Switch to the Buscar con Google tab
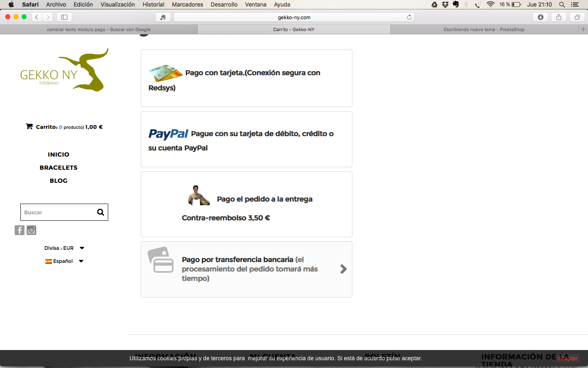Image resolution: width=588 pixels, height=368 pixels. pyautogui.click(x=99, y=29)
